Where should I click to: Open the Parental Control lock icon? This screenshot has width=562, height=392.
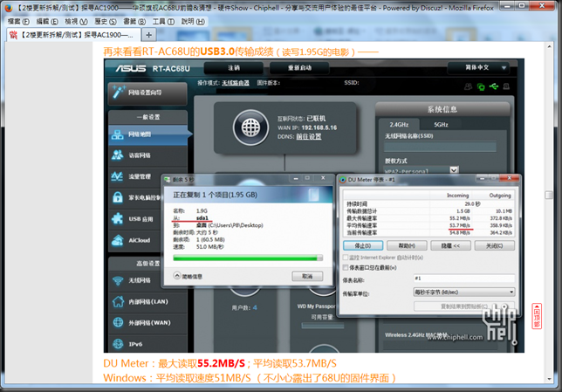tap(118, 197)
